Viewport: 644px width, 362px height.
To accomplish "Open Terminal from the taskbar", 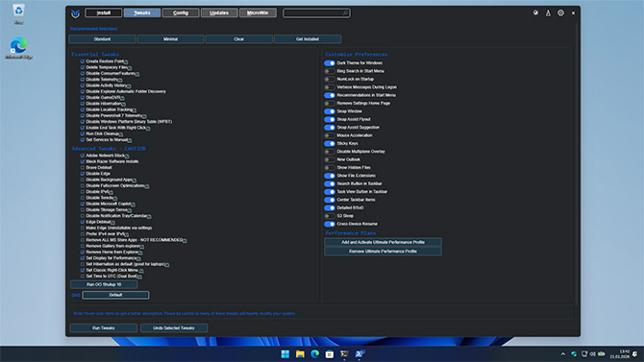I will coord(344,353).
